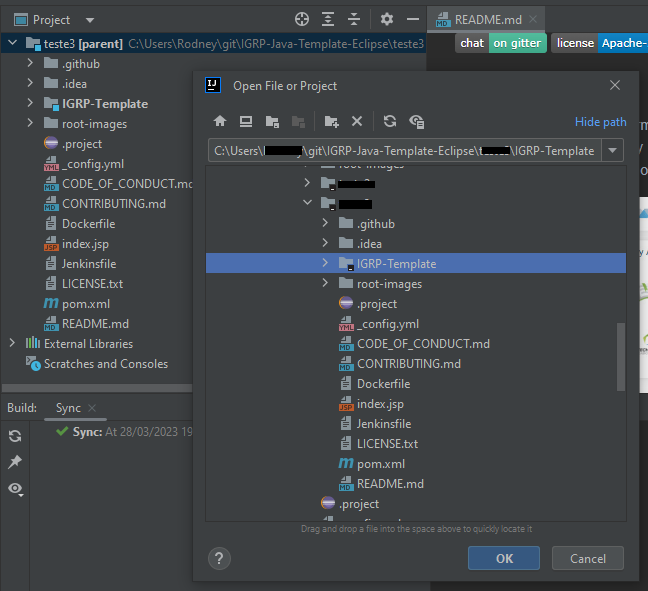The width and height of the screenshot is (648, 591).
Task: Select CONTRIBUTING.md in the dialog tree
Action: point(400,364)
